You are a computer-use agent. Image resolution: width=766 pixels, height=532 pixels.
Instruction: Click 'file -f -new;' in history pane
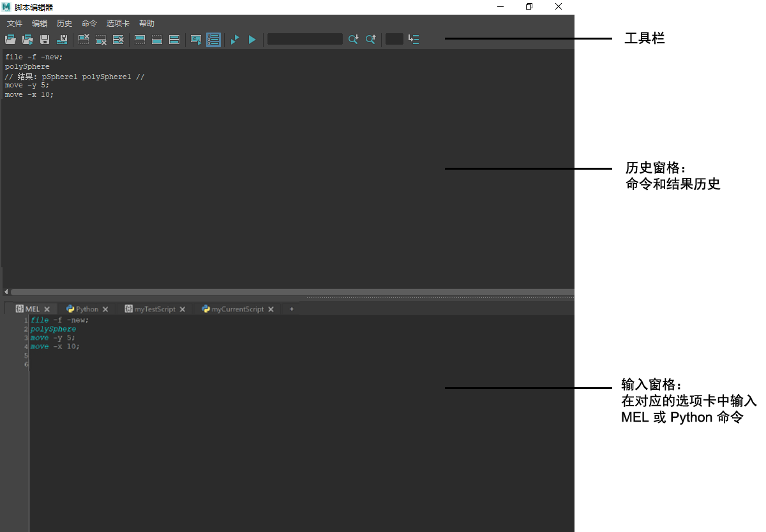coord(34,57)
